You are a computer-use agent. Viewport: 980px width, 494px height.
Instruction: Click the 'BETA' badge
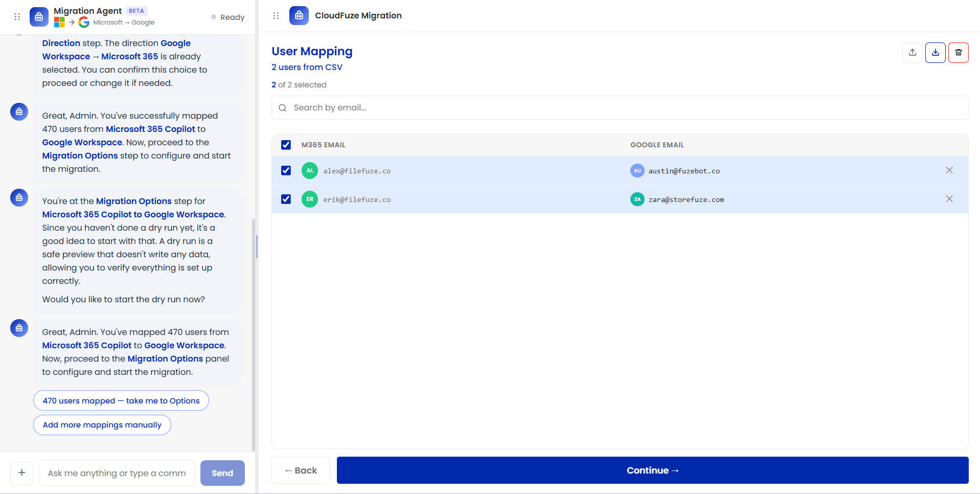136,11
